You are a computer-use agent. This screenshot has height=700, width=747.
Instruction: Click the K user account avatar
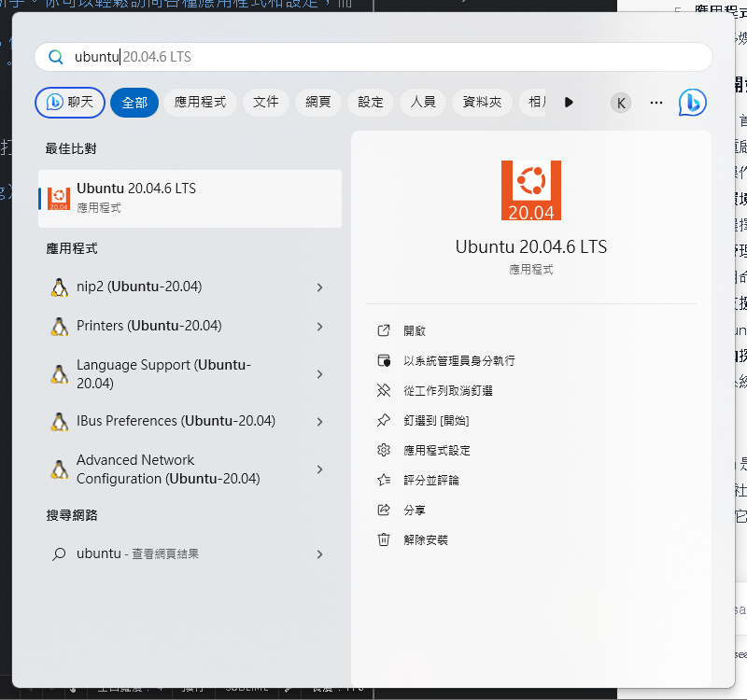[x=621, y=103]
